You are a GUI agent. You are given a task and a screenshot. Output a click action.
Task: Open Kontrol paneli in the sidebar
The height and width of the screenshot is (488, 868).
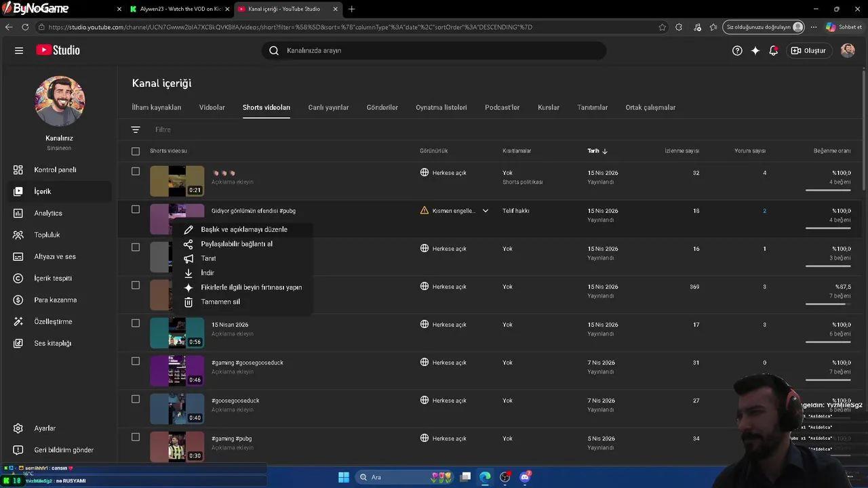point(59,169)
